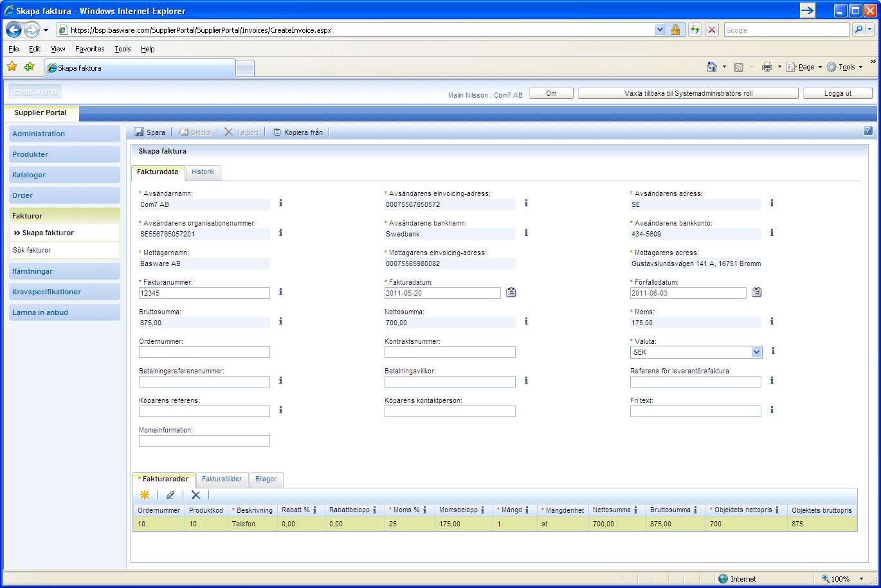Open help question mark icon

pos(868,131)
